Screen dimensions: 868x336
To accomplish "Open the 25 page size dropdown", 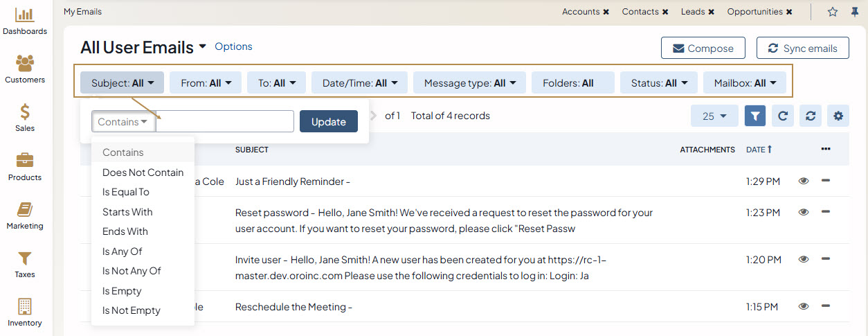I will [714, 116].
